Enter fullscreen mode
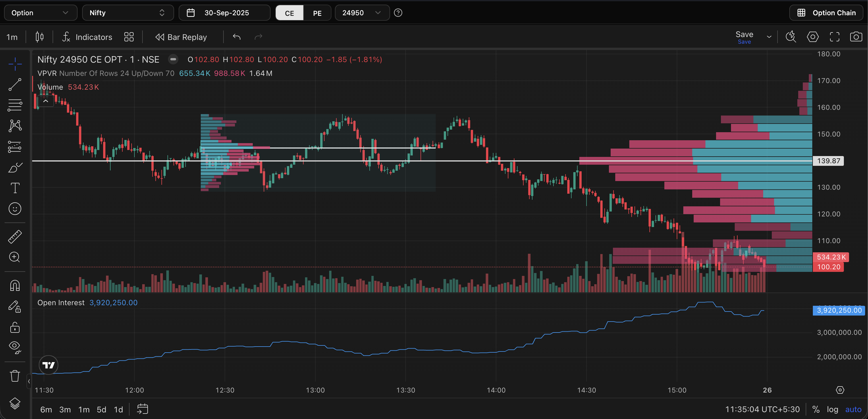 click(835, 37)
